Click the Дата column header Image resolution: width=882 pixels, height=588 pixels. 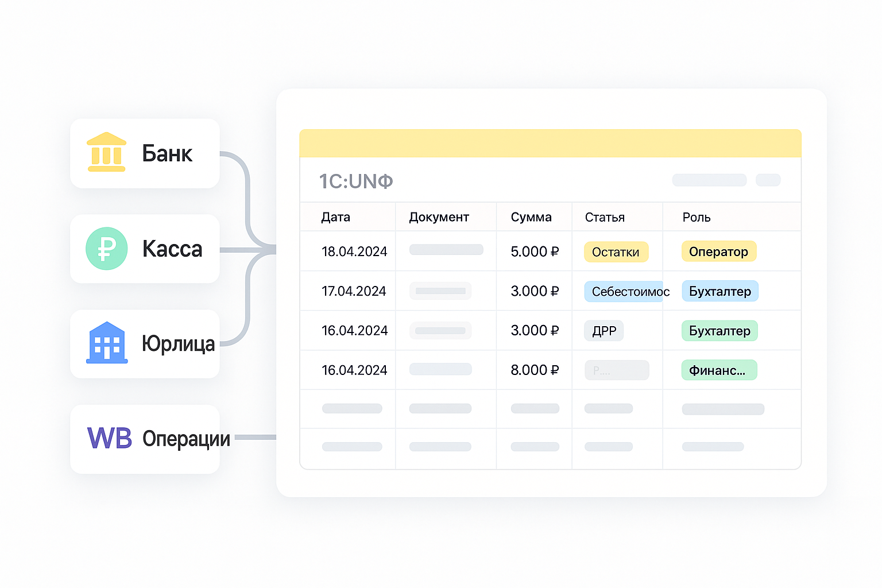click(335, 217)
